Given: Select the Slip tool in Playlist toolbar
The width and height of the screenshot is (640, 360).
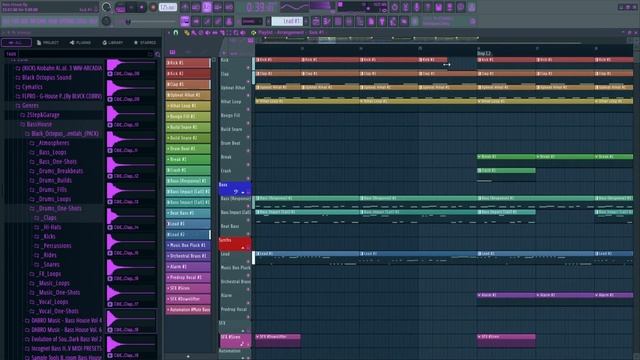Looking at the screenshot, I should click(215, 33).
